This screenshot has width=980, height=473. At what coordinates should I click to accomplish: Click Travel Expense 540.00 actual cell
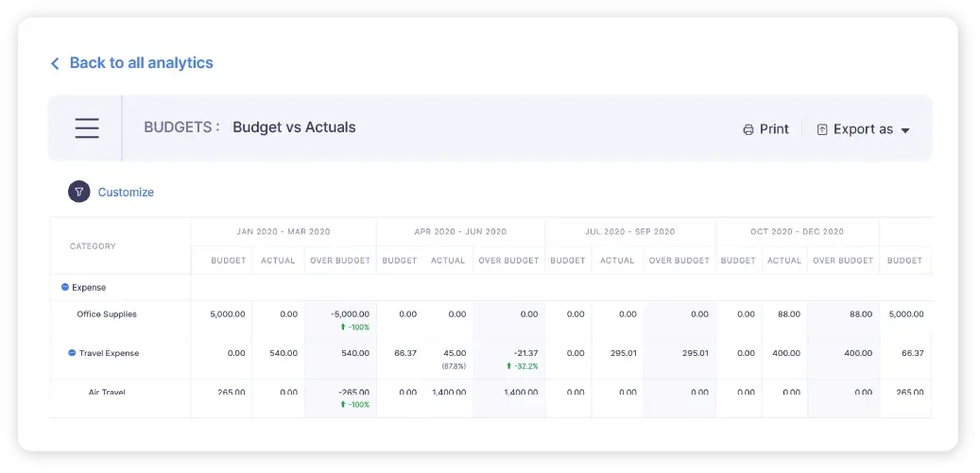pyautogui.click(x=284, y=353)
